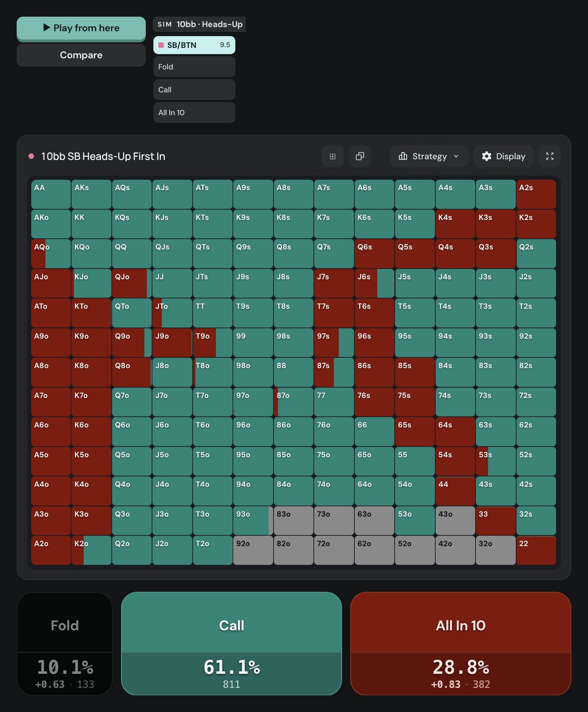Click the 66 hand cell

[x=374, y=431]
